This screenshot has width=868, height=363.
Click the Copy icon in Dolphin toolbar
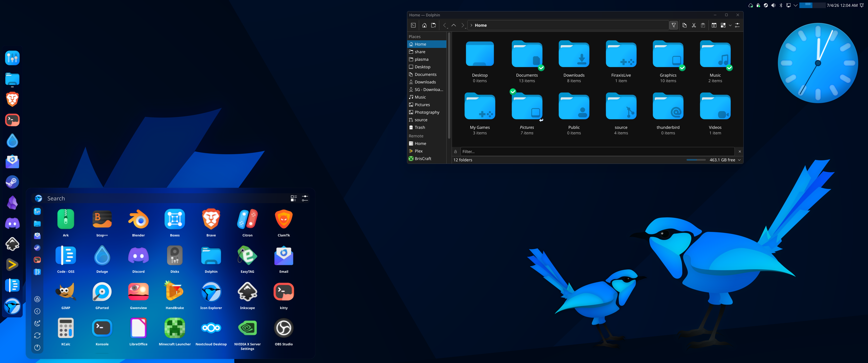coord(684,25)
